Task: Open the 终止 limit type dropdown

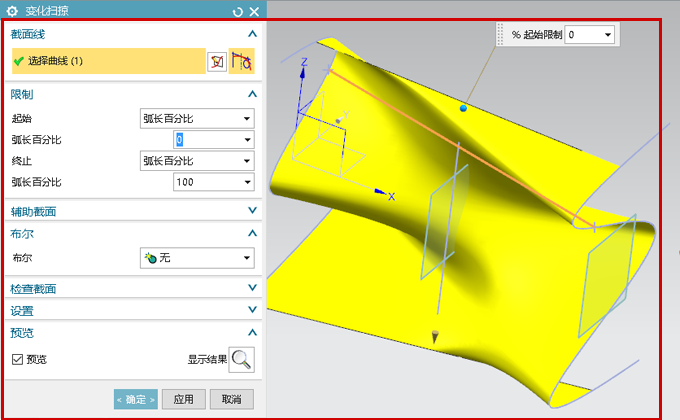Action: pos(197,161)
